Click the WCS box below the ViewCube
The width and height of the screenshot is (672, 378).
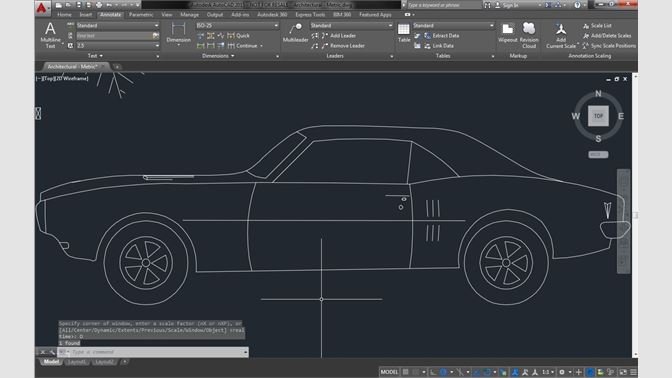tap(598, 155)
